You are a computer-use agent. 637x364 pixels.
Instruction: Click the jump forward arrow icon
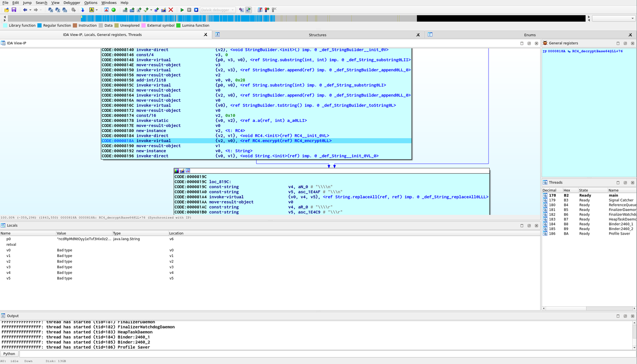(x=36, y=10)
